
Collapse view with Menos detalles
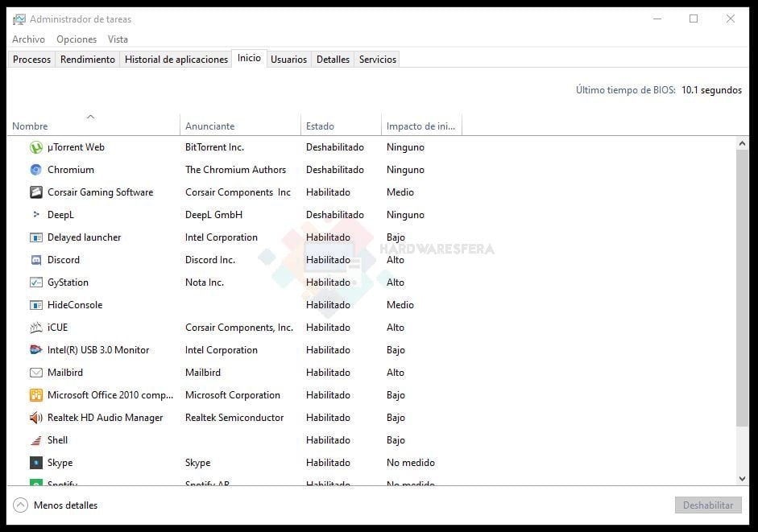[x=56, y=505]
